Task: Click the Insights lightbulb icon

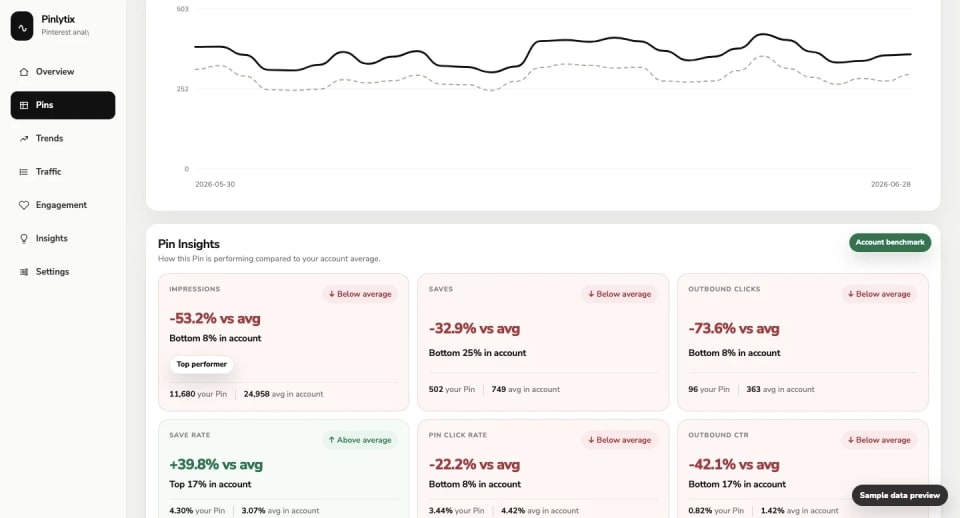Action: (x=24, y=238)
